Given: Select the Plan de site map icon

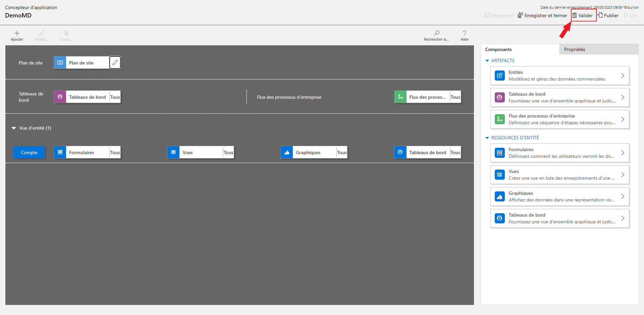Looking at the screenshot, I should [60, 62].
